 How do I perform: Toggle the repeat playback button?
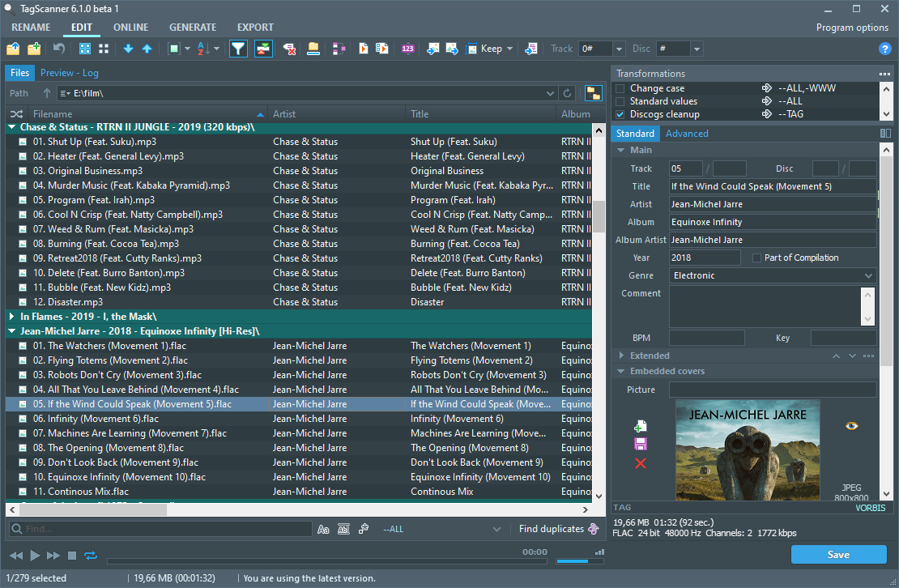[x=91, y=556]
